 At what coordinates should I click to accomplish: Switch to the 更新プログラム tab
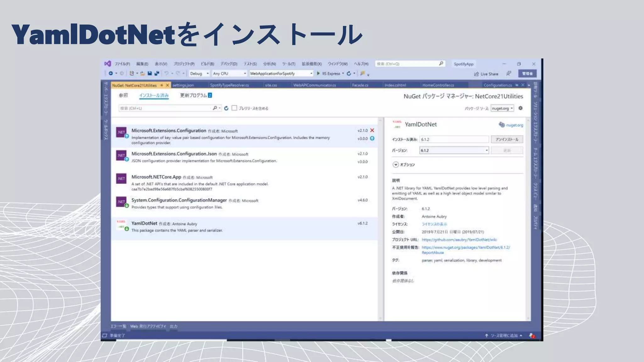pos(196,95)
